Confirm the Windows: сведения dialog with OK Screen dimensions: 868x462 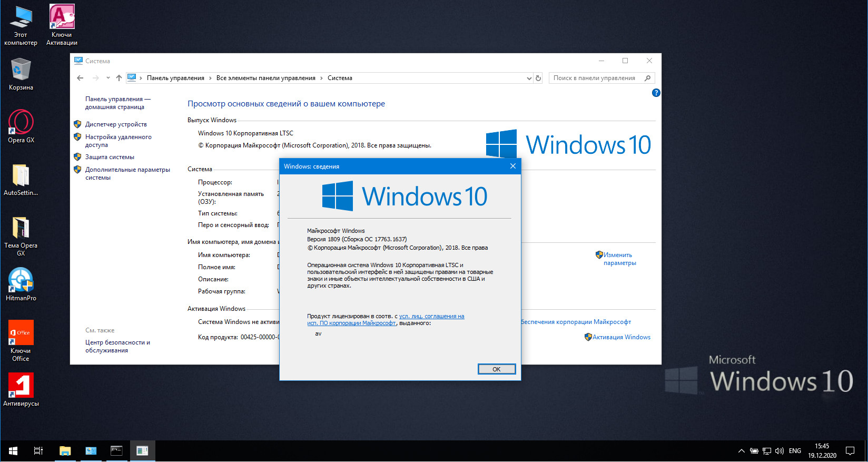(x=497, y=369)
